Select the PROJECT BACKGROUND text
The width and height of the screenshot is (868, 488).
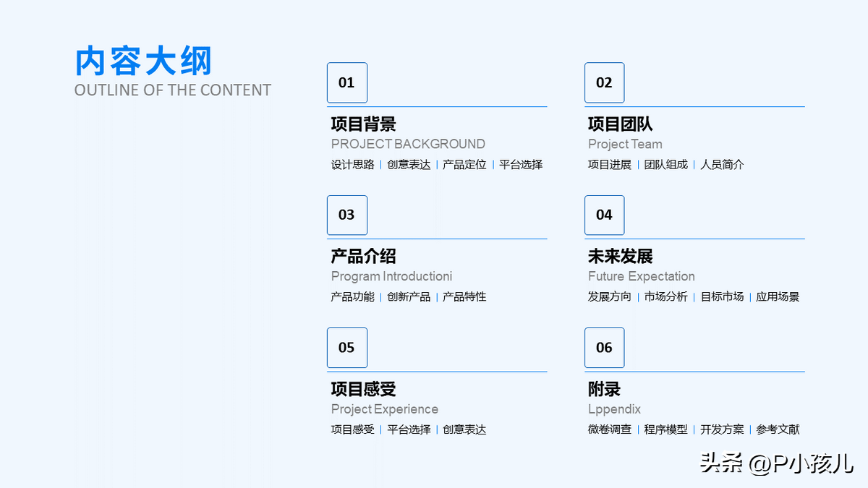tap(408, 144)
